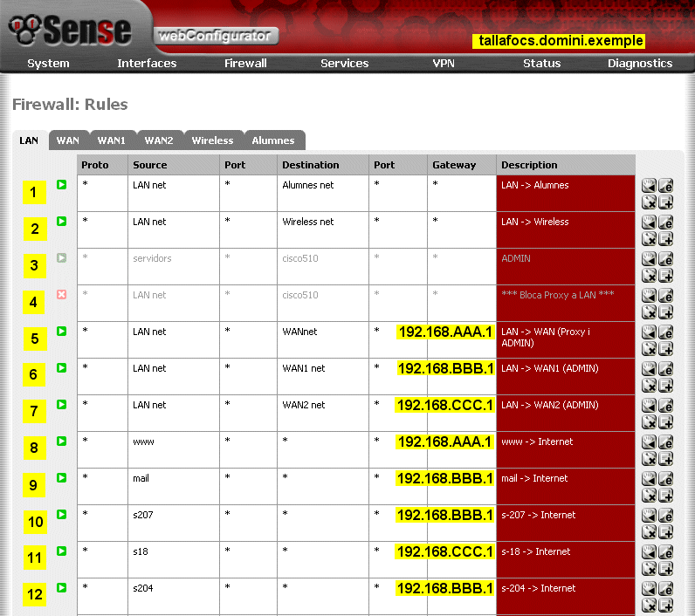Switch to the Wireless rules tab

point(212,140)
